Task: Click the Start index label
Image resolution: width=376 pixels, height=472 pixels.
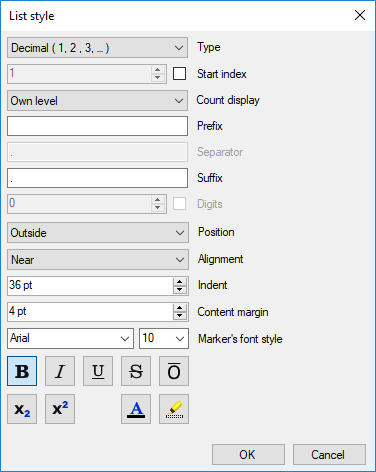Action: pyautogui.click(x=222, y=74)
